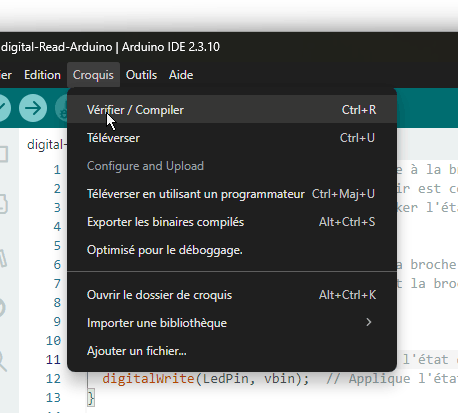Expand the Importer une bibliothèque submenu

232,323
